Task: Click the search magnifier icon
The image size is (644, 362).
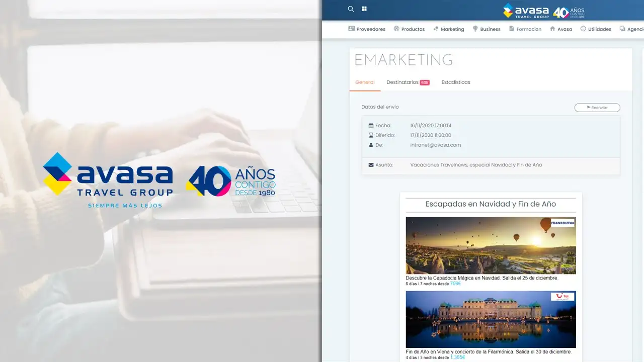Action: point(351,9)
